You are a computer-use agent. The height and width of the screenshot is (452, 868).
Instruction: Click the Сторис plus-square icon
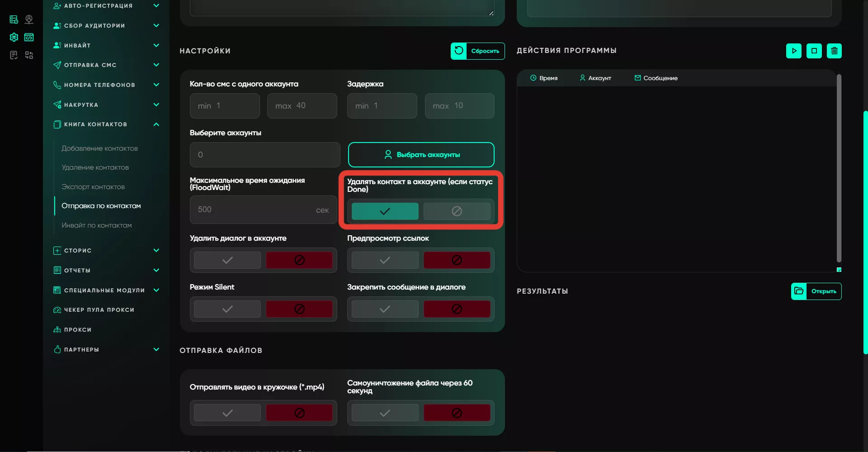(57, 251)
